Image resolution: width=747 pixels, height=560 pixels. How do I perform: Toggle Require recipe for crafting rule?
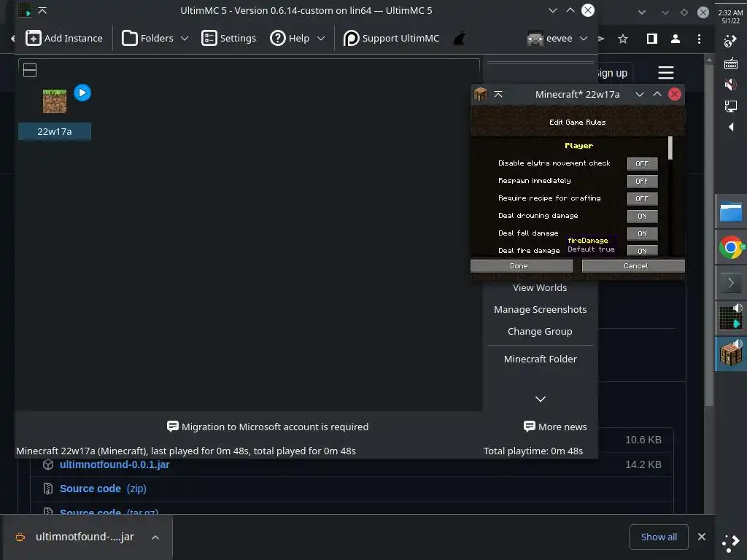642,198
